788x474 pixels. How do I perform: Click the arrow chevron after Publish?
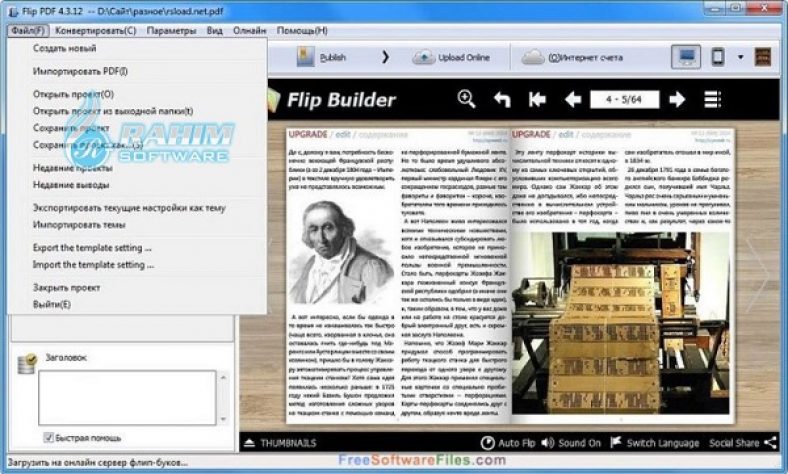click(x=385, y=57)
